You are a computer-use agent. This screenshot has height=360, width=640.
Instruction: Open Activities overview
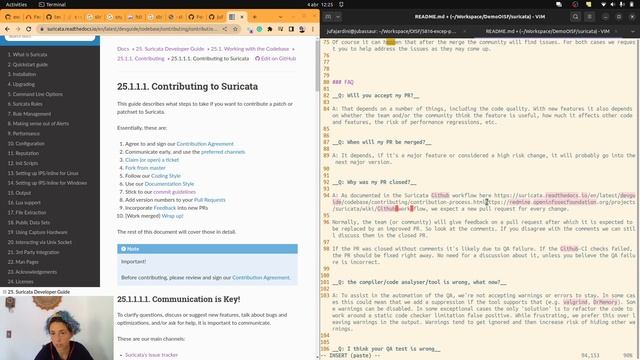pos(16,4)
